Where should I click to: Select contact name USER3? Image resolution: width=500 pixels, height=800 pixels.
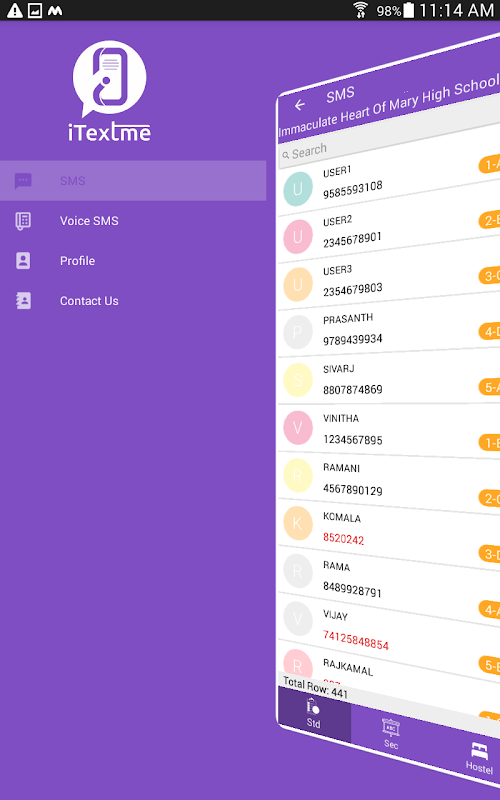pyautogui.click(x=337, y=270)
